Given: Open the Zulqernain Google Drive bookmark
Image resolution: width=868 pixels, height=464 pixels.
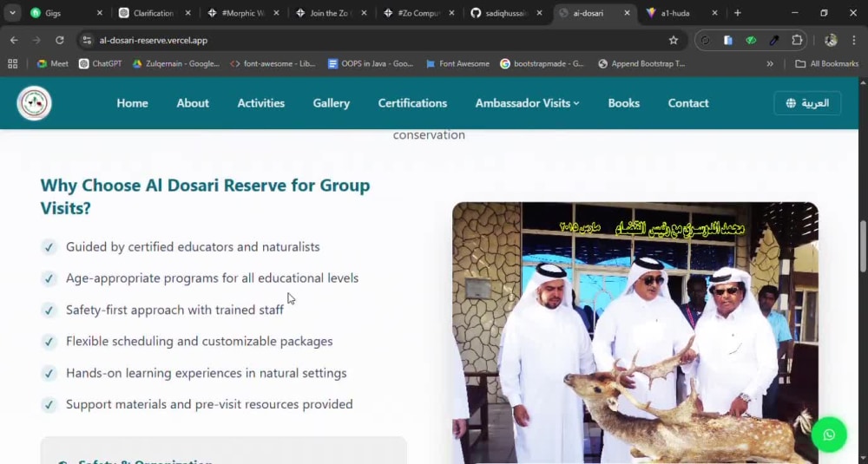Looking at the screenshot, I should [x=176, y=63].
